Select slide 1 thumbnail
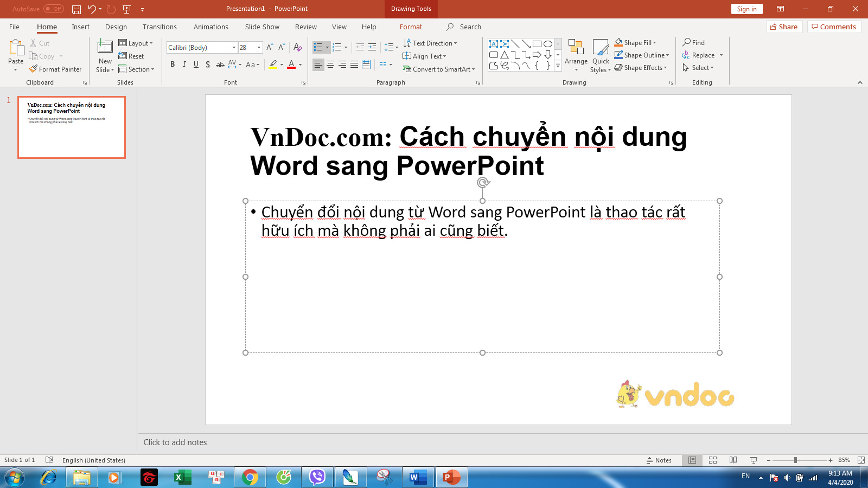The image size is (868, 488). coord(71,127)
